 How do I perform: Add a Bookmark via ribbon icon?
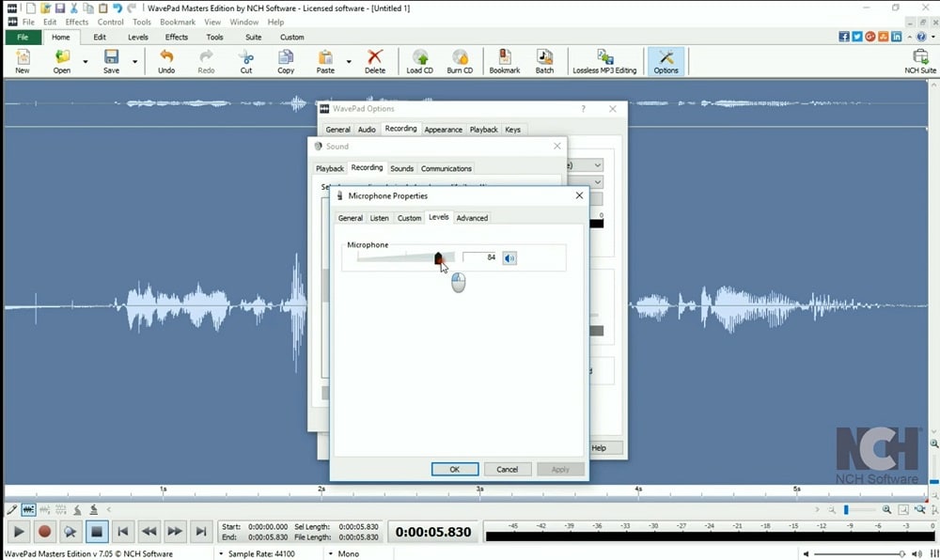click(x=505, y=61)
